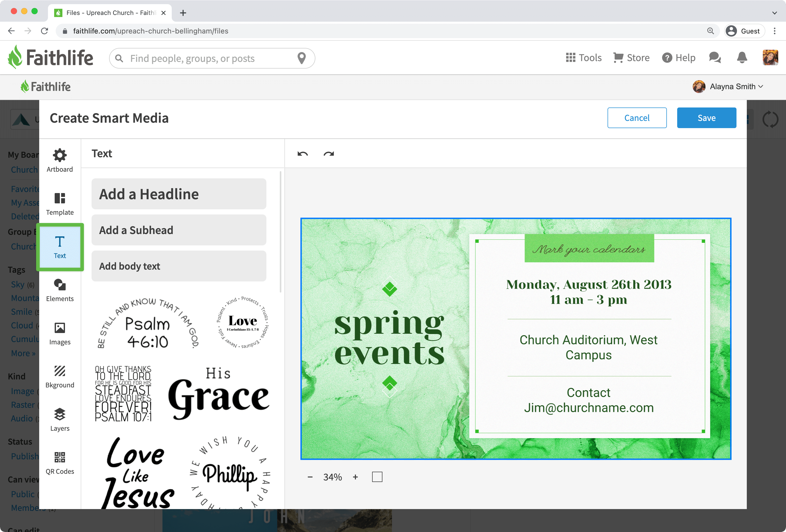Screen dimensions: 786x532
Task: Zoom out the canvas with minus
Action: [310, 477]
